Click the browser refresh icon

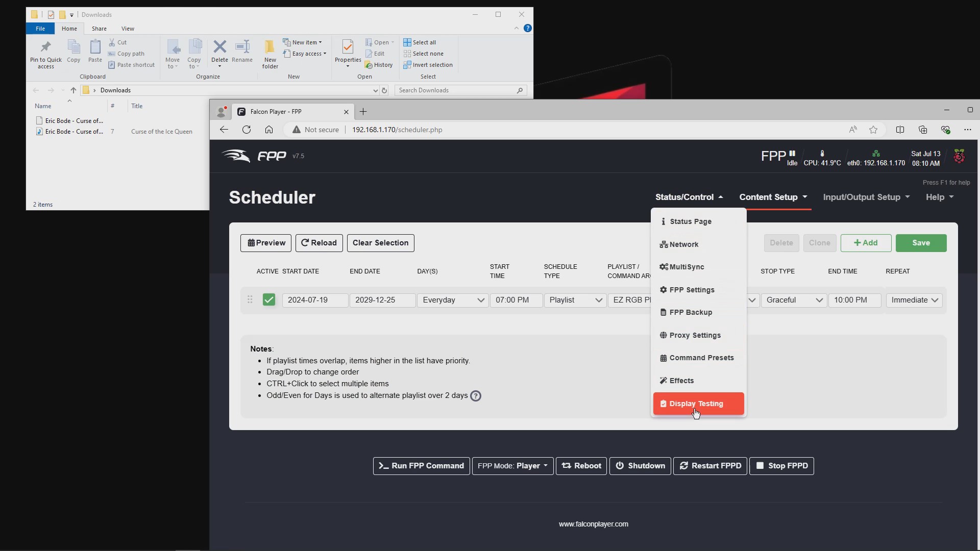pos(247,130)
